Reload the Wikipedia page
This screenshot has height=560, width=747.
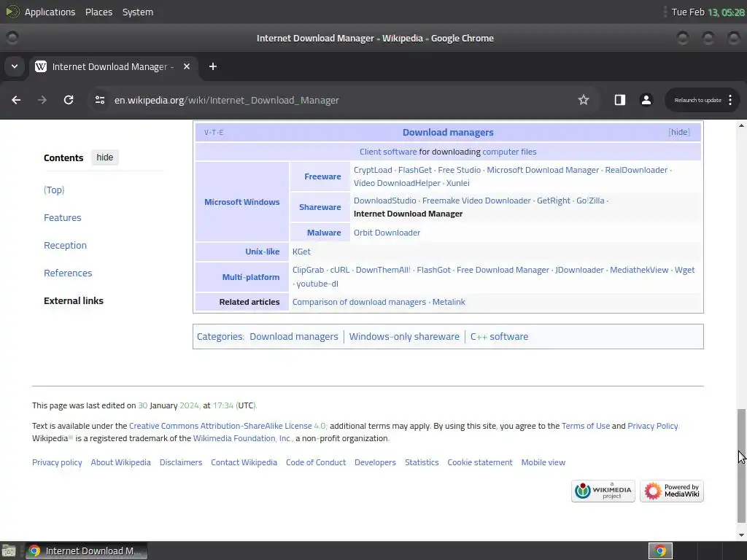coord(69,100)
